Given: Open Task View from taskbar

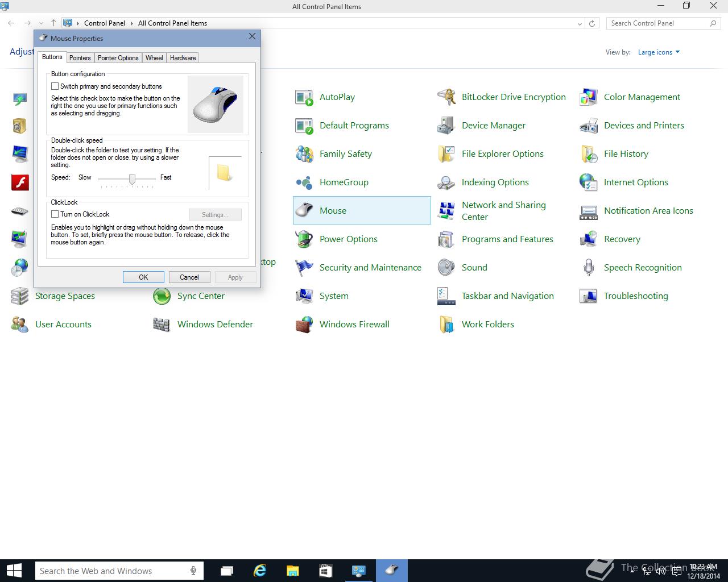Looking at the screenshot, I should point(227,571).
